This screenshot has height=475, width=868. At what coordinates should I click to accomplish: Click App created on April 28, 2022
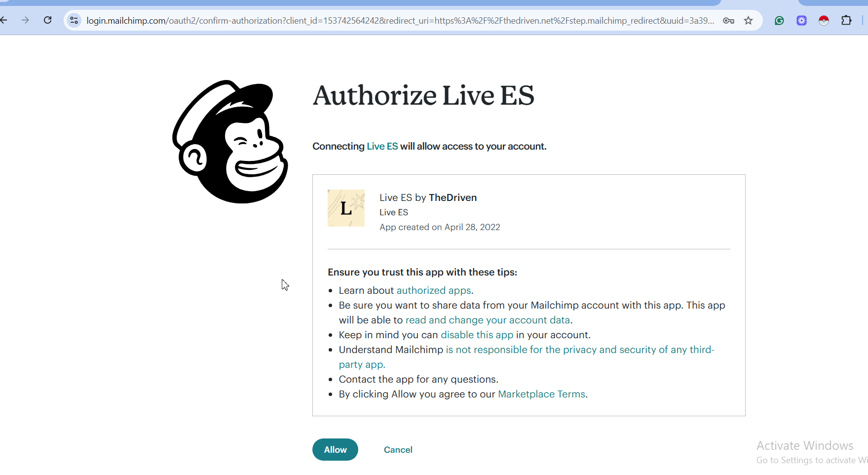(440, 227)
